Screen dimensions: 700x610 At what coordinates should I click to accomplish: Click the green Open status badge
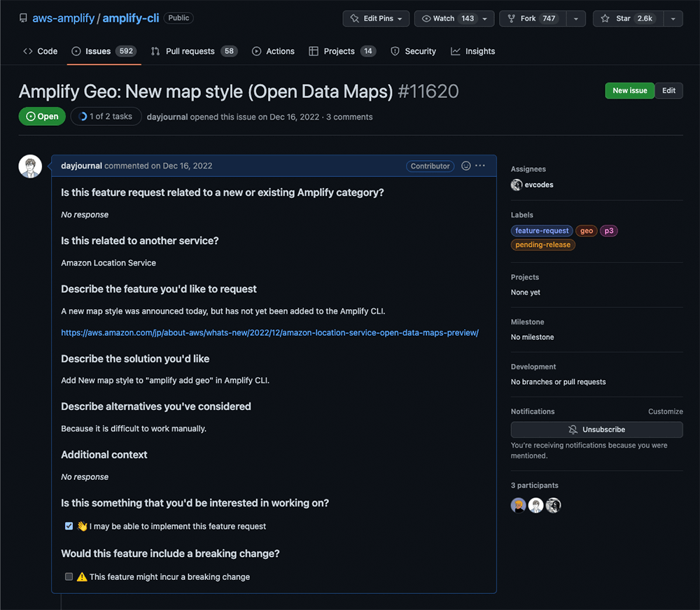click(x=42, y=116)
